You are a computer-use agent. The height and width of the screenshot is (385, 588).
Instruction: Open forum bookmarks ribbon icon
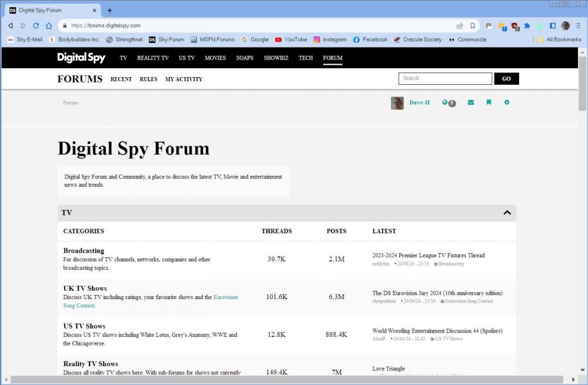pos(489,102)
